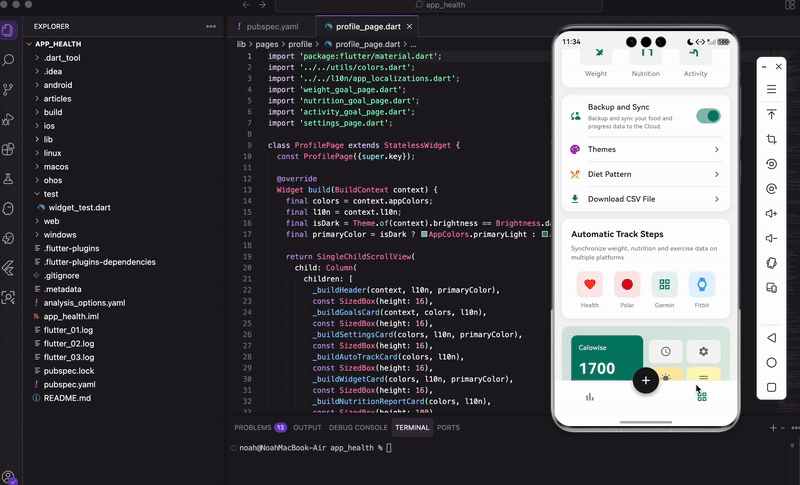This screenshot has height=485, width=800.
Task: Toggle the Backup and Sync switch
Action: tap(708, 116)
